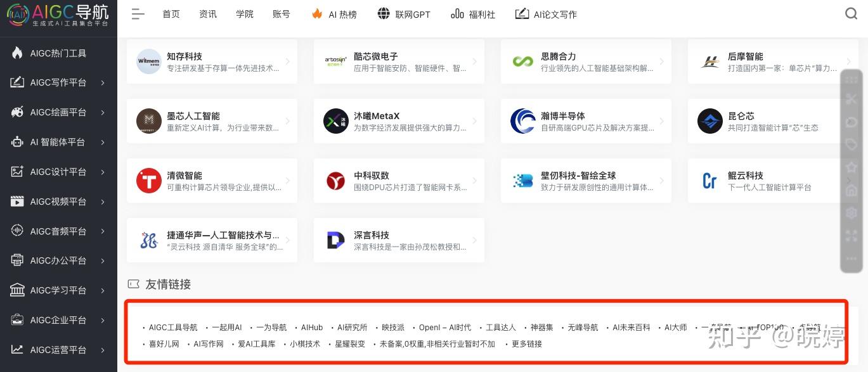Click the scissors icon in floating toolbar
868x372 pixels.
[x=852, y=99]
